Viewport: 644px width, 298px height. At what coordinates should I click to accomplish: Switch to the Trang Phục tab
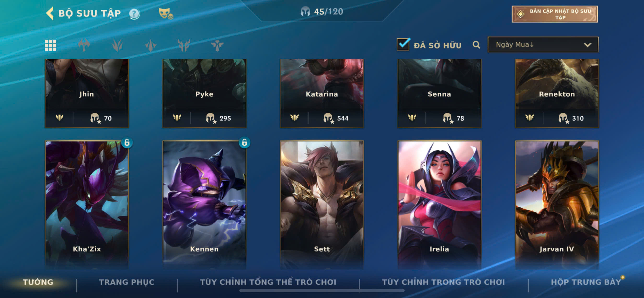coord(126,282)
